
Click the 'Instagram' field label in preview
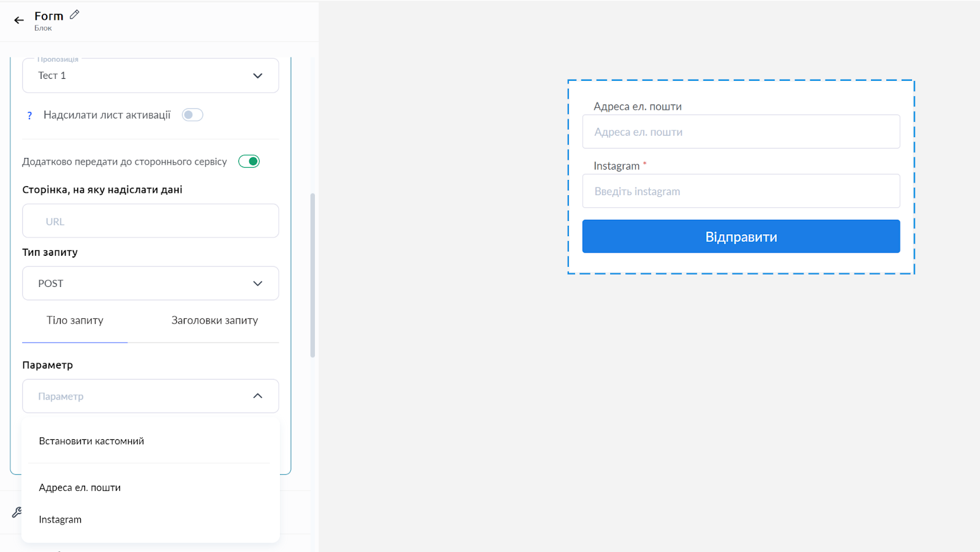[617, 166]
